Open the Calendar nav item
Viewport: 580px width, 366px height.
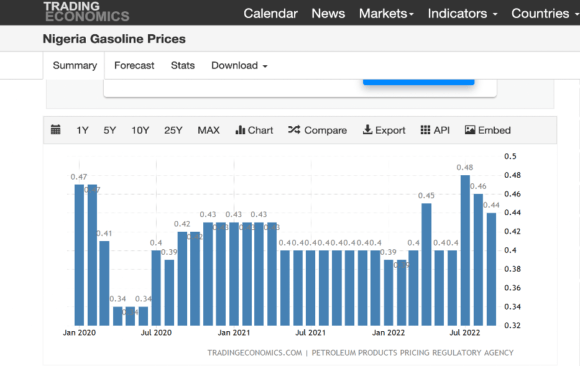click(270, 14)
